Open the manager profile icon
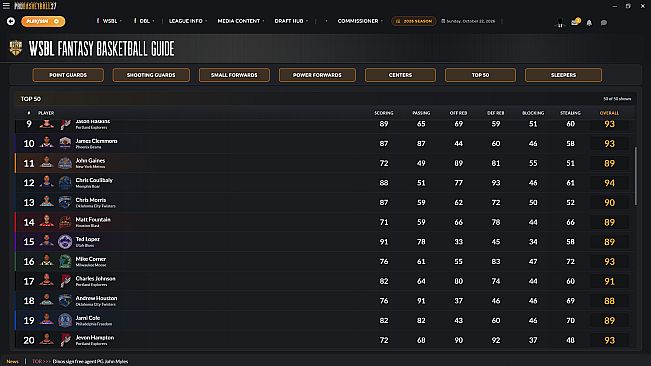This screenshot has width=651, height=366. tap(560, 22)
